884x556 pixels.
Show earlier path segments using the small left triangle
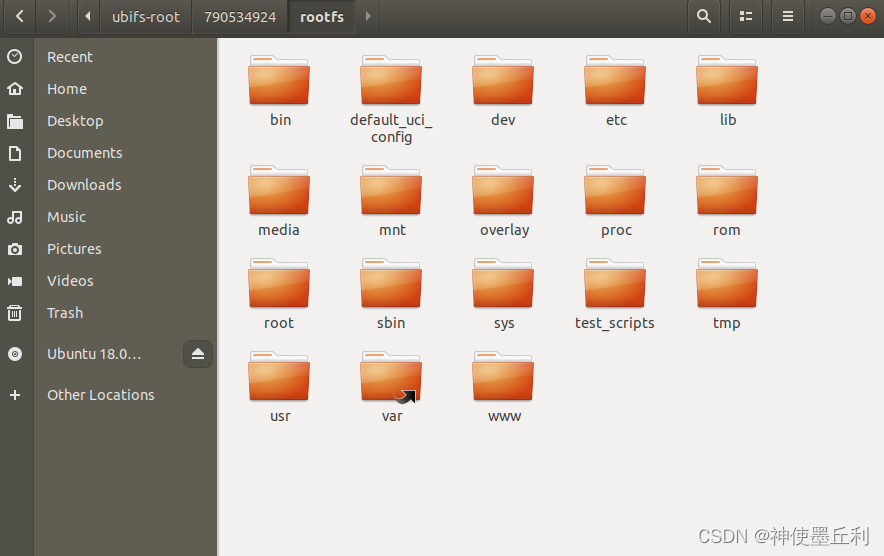87,16
